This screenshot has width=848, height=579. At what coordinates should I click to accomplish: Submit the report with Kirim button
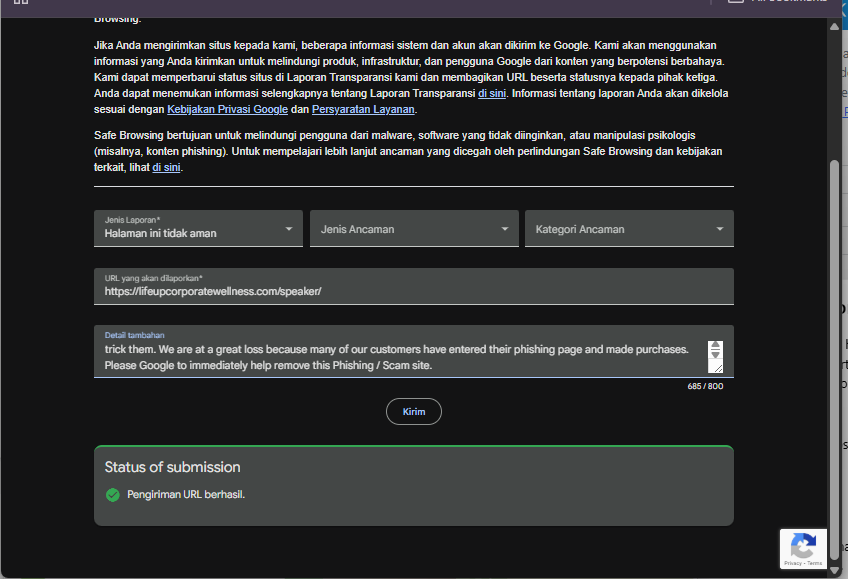tap(414, 411)
